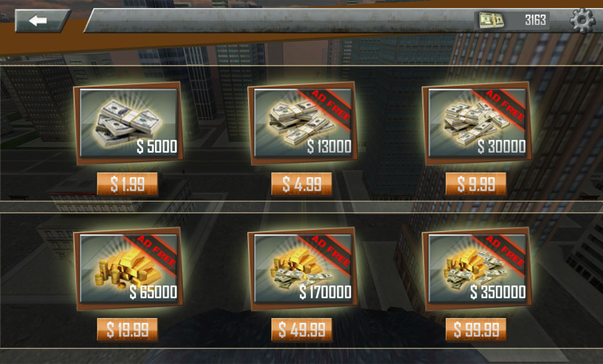Go back using the left arrow button
Viewport: 603px width, 364px height.
click(42, 21)
